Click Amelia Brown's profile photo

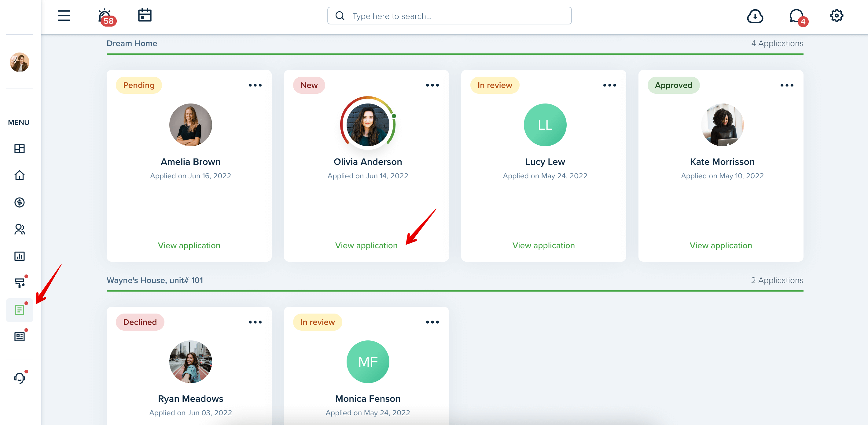pos(190,125)
